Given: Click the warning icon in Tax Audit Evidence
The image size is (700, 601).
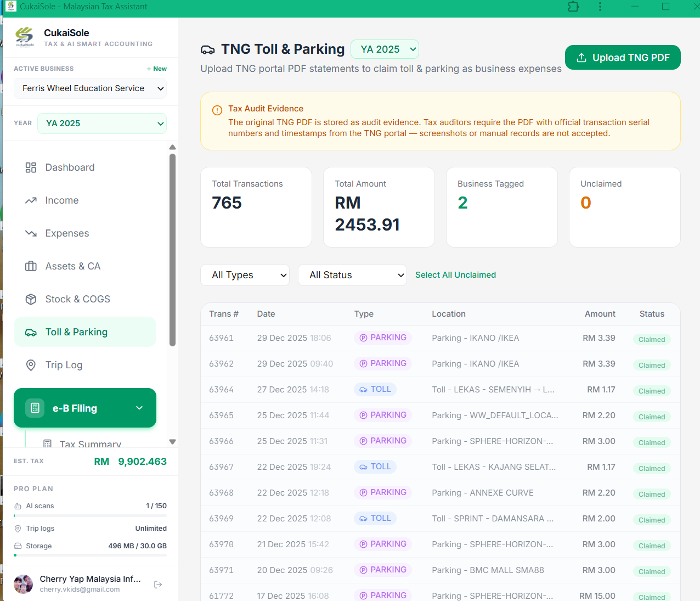Looking at the screenshot, I should coord(217,110).
